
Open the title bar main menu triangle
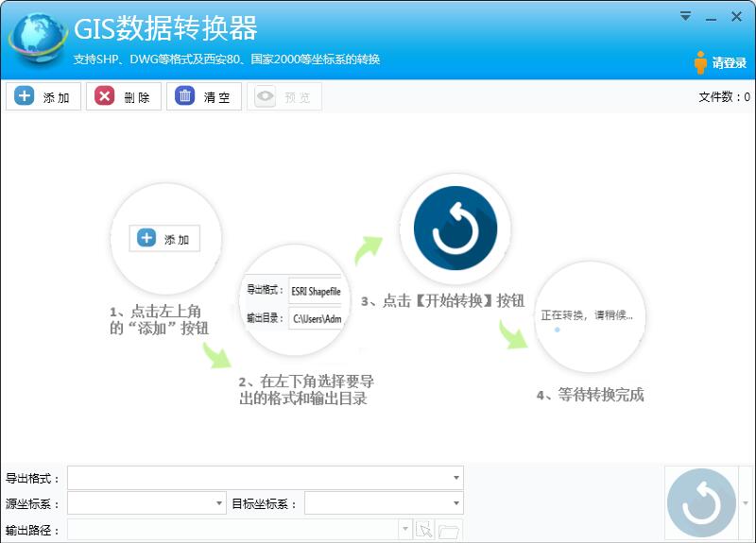[685, 16]
